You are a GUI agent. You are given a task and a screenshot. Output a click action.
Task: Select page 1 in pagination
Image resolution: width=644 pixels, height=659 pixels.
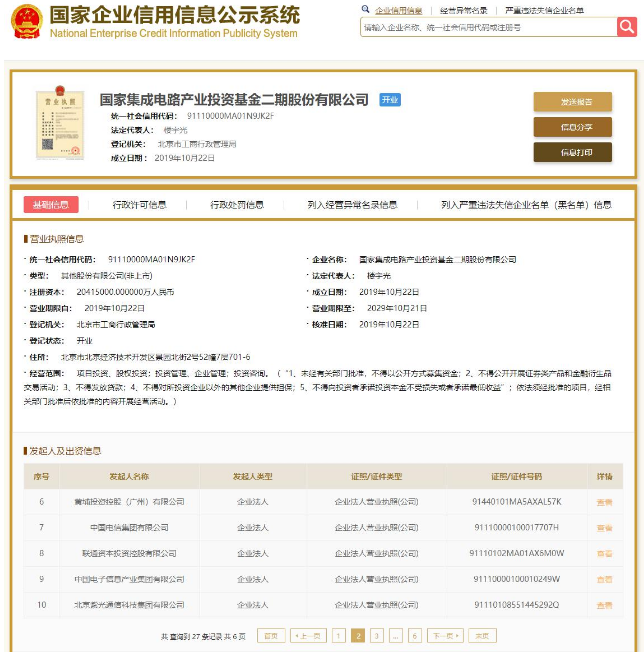click(x=338, y=636)
